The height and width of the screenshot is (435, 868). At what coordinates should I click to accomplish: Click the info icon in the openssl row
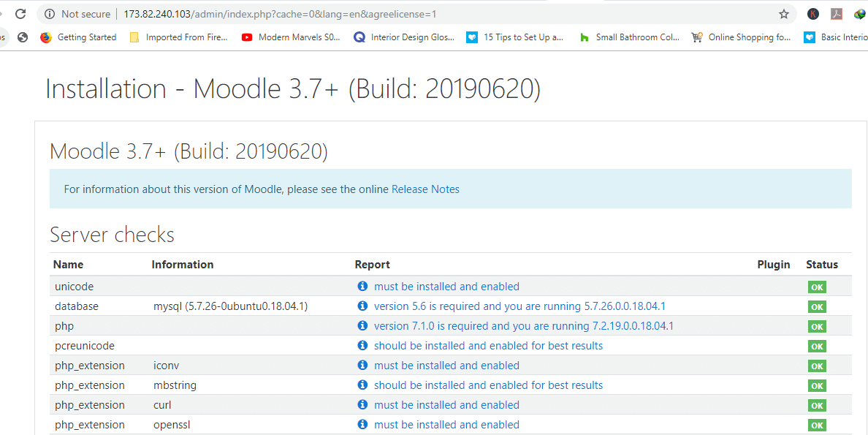[362, 425]
